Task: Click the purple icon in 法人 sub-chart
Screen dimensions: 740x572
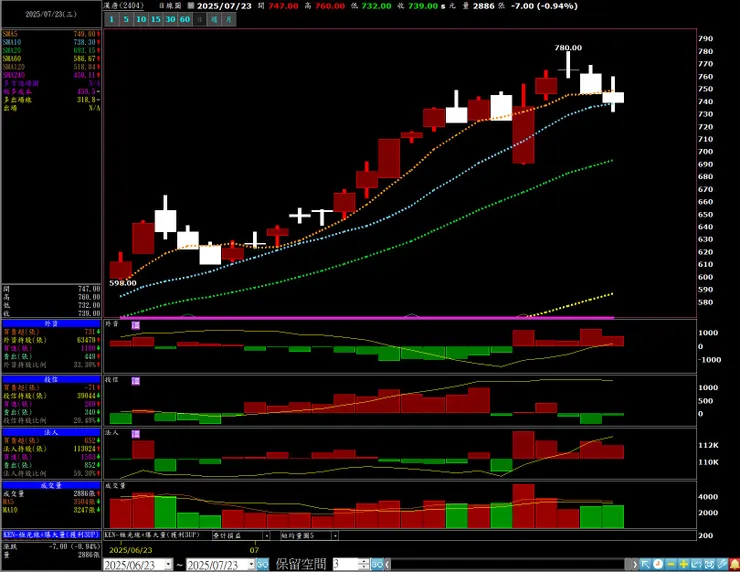Action: pyautogui.click(x=135, y=434)
